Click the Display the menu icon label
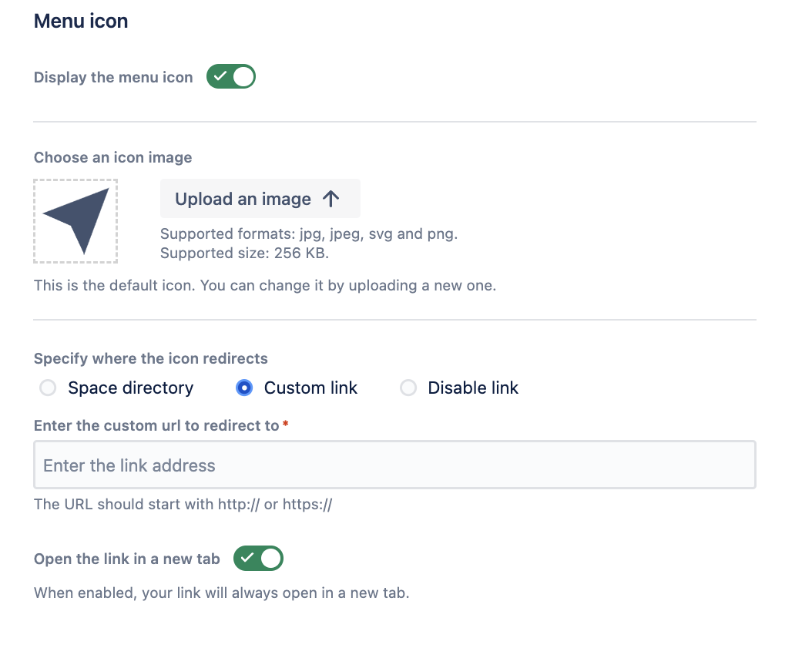 point(113,77)
